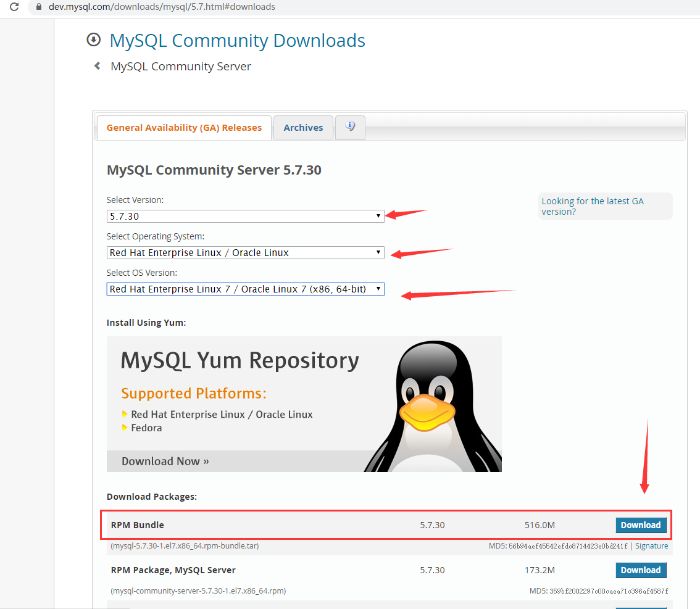The width and height of the screenshot is (700, 609).
Task: Click the mysql-5.7.30-1.el7.x86_64.rpm-bundle.tar filename
Action: pos(185,545)
